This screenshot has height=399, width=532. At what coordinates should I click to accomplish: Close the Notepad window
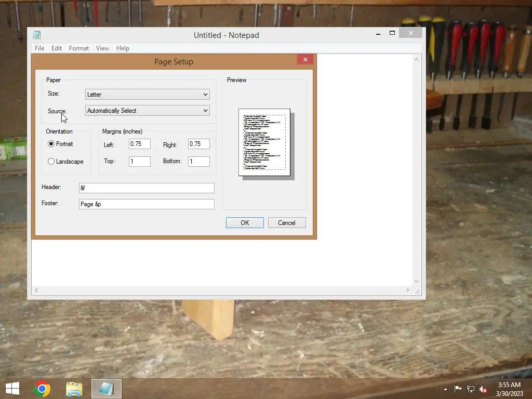click(411, 33)
